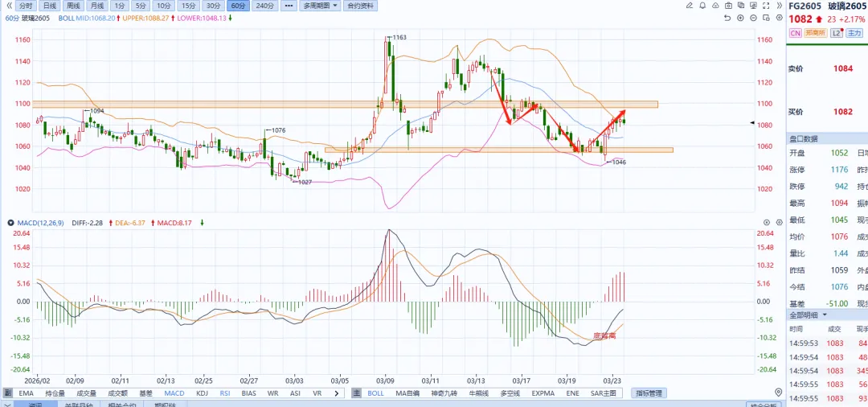Toggle EMA sub-indicator
The image size is (868, 407).
[26, 393]
